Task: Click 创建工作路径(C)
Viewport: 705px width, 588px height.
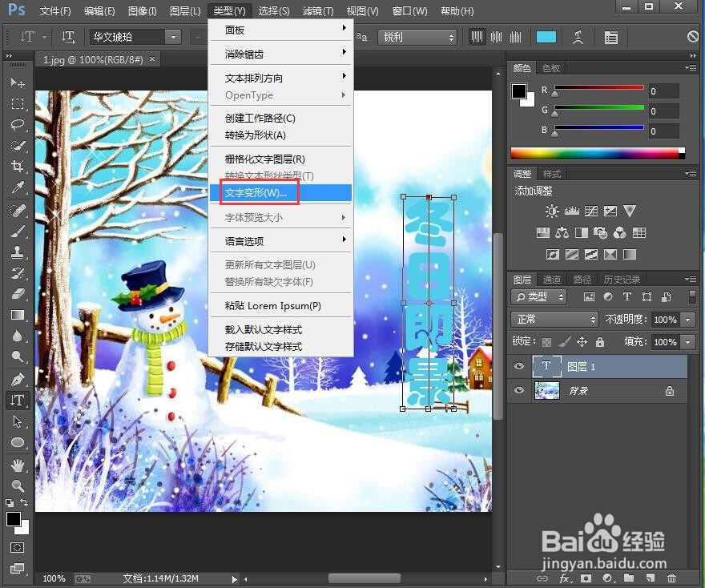Action: (280, 118)
